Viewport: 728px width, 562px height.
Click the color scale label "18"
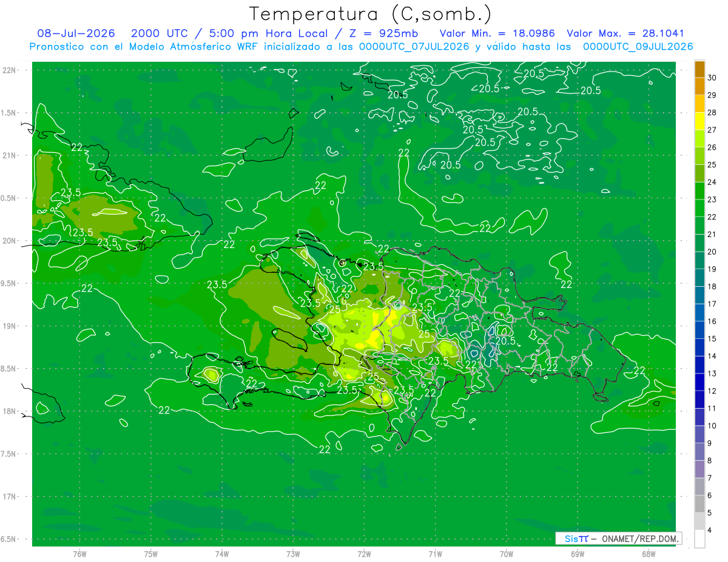click(712, 287)
